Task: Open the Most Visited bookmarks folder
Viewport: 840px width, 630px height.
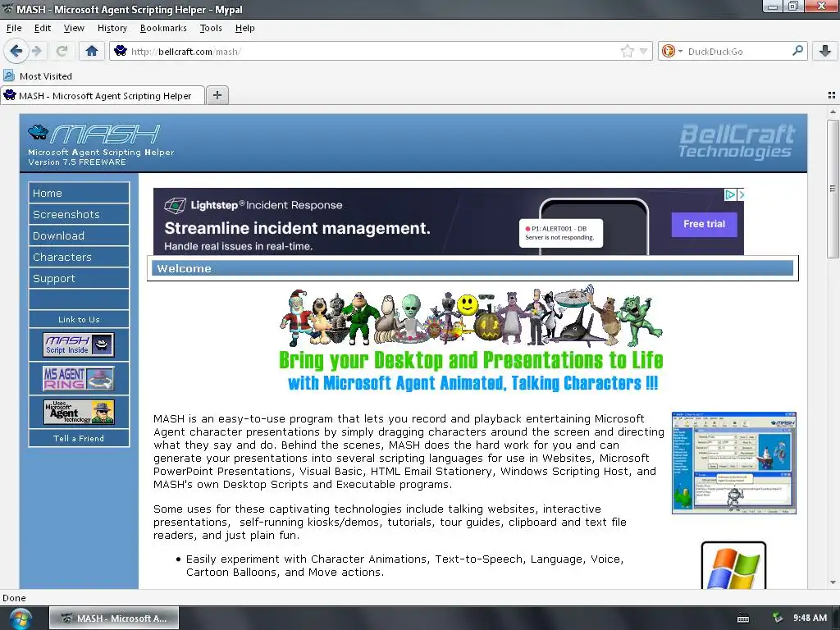Action: click(x=38, y=76)
